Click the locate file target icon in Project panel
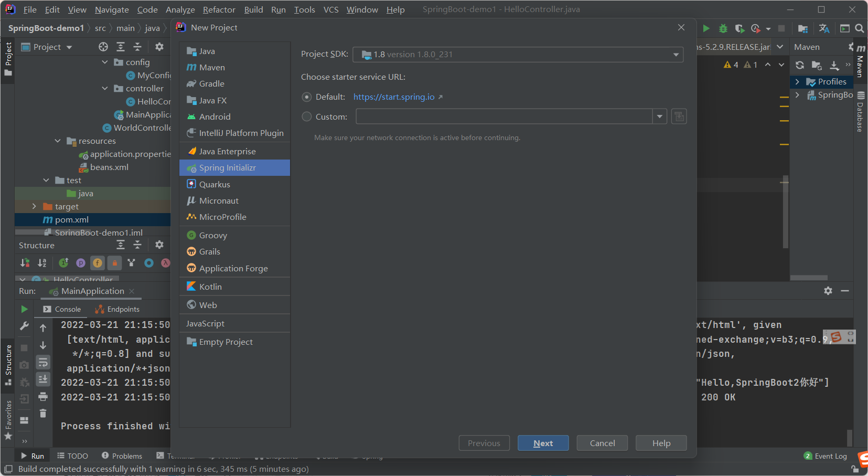Viewport: 868px width, 476px height. 103,47
